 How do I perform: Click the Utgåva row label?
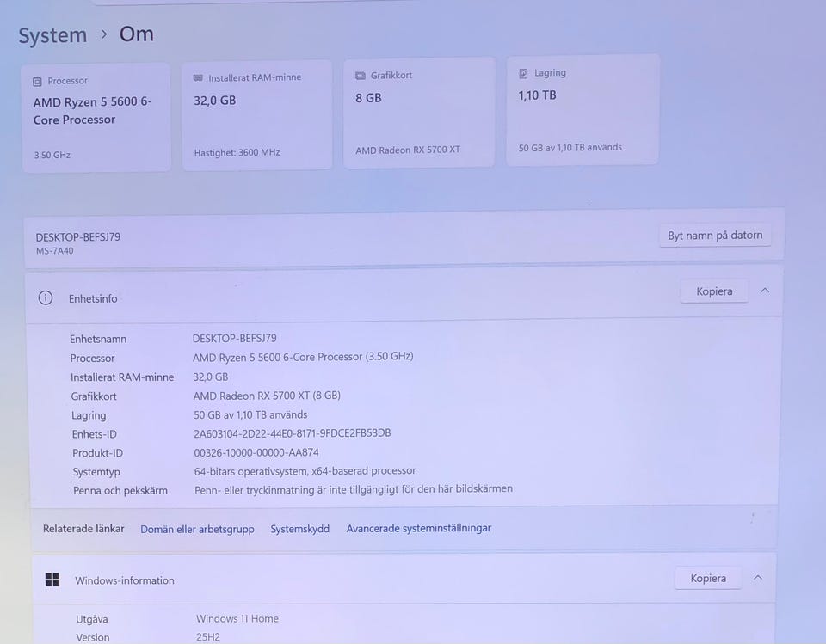[92, 619]
